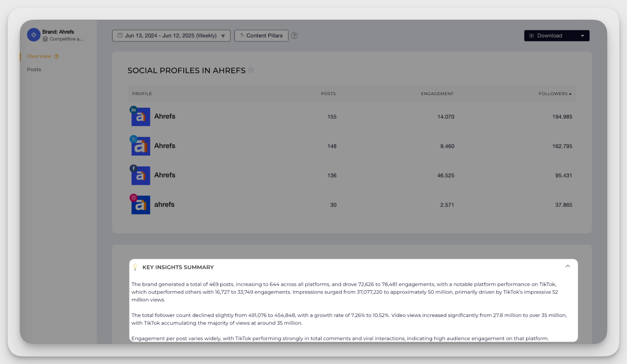The width and height of the screenshot is (627, 364).
Task: Click the calendar icon in date picker
Action: (x=120, y=35)
